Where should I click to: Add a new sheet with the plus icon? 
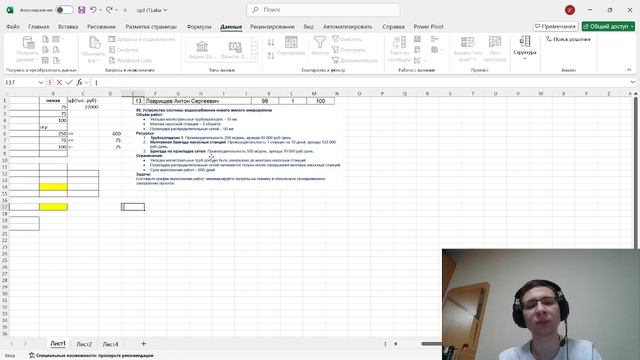click(x=143, y=344)
